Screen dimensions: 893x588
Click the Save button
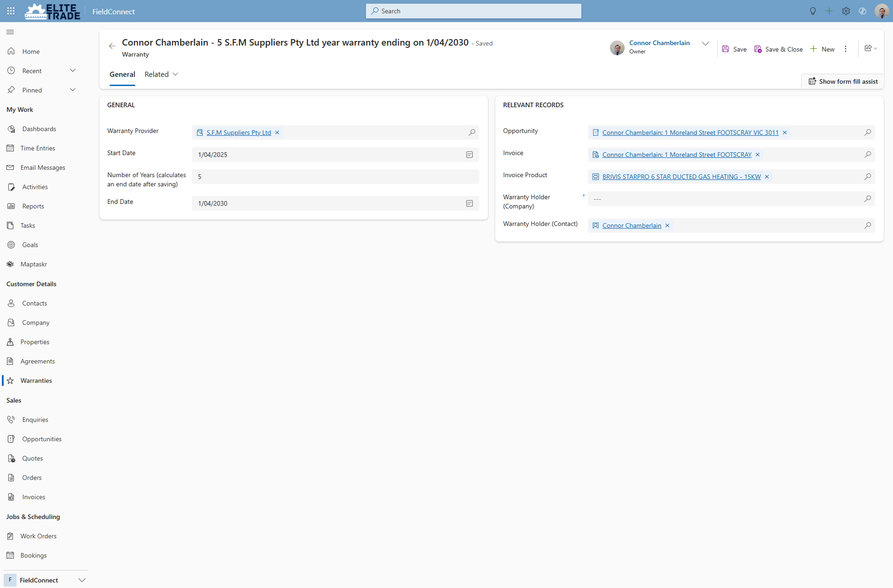point(734,49)
